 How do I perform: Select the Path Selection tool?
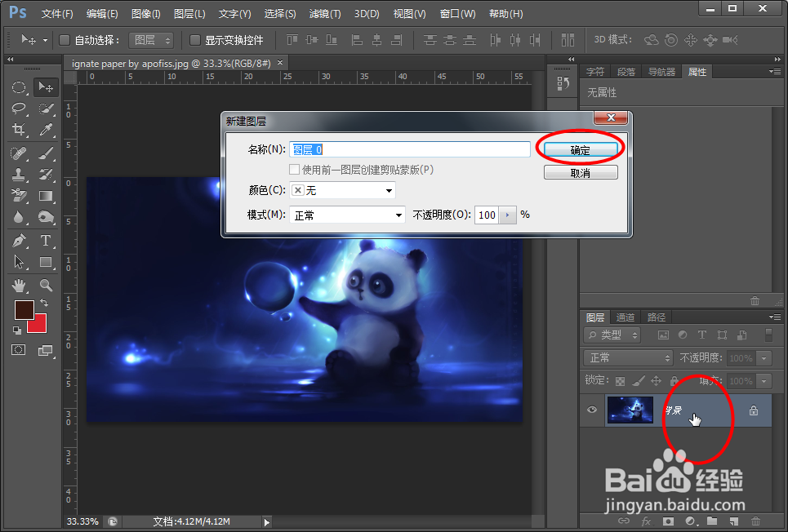[x=19, y=262]
